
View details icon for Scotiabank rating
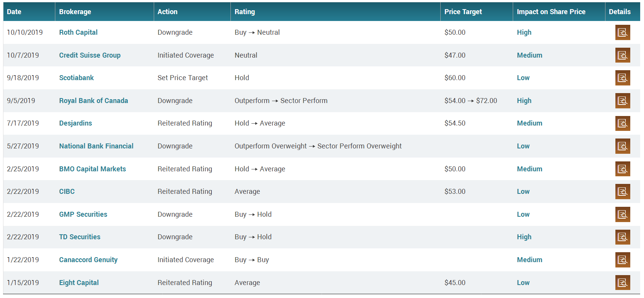622,78
